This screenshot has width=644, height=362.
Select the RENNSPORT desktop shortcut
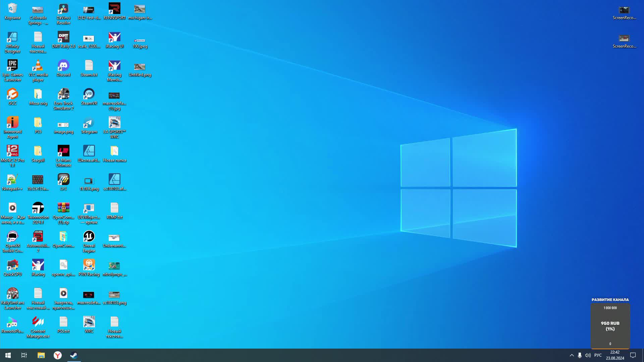(x=114, y=11)
